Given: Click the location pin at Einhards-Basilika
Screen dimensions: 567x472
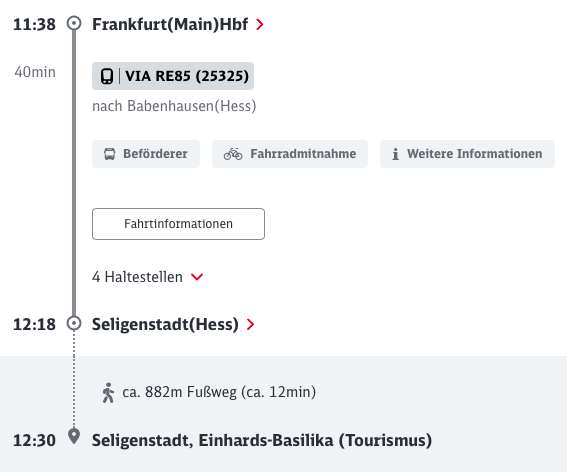Looking at the screenshot, I should (x=74, y=437).
